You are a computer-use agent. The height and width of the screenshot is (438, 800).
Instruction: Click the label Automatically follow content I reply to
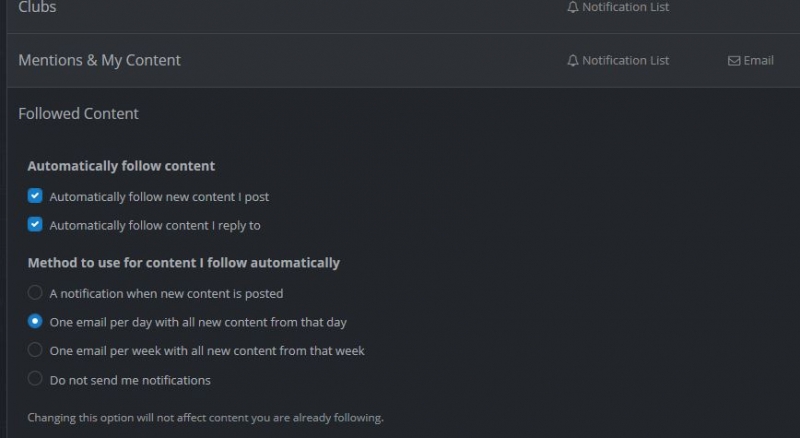point(155,225)
